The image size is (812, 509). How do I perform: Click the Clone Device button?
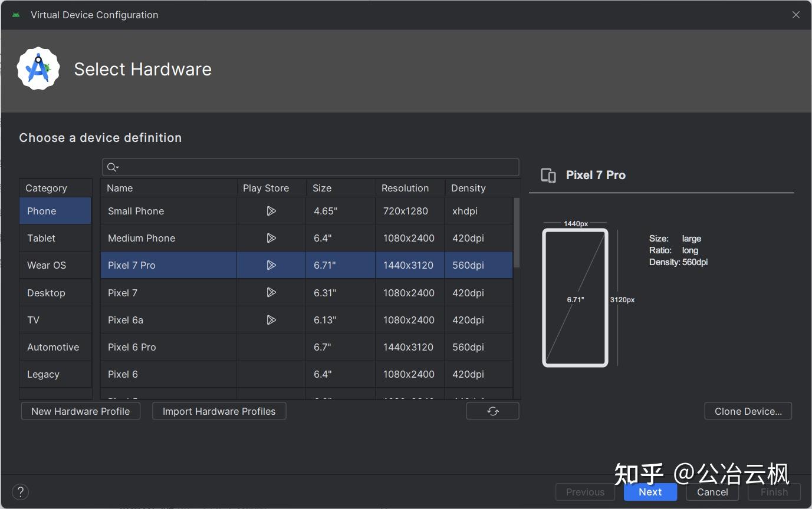tap(748, 411)
